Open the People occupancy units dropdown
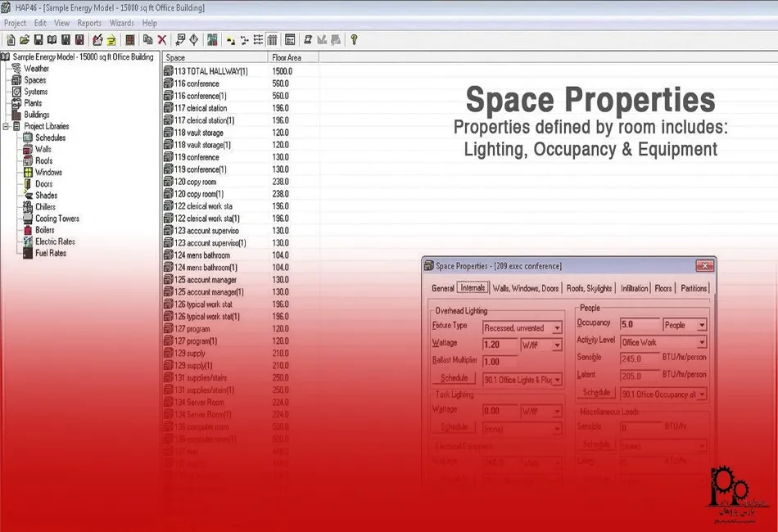This screenshot has height=532, width=778. (701, 325)
